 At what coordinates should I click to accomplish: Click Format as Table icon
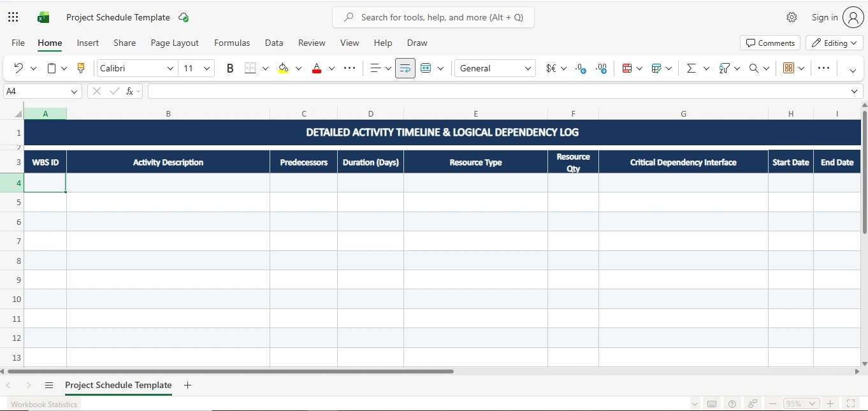pyautogui.click(x=656, y=68)
